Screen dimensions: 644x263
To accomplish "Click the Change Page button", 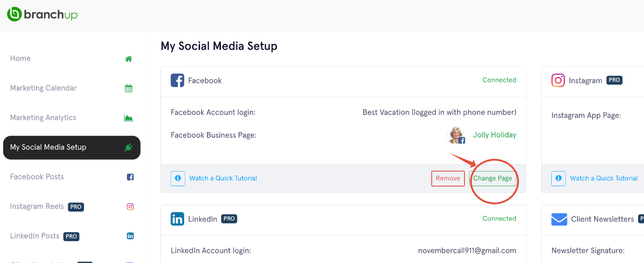I will (x=493, y=178).
